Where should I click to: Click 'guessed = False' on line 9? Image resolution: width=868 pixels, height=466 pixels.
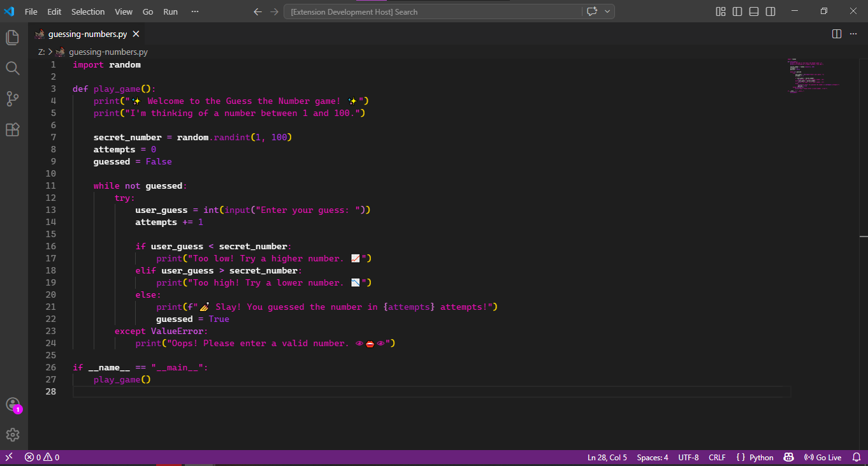[x=133, y=162]
